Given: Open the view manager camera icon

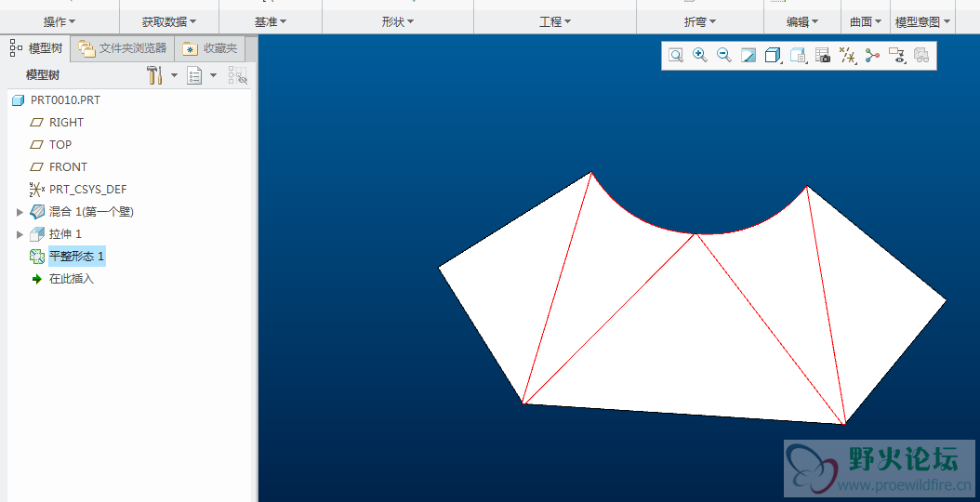Looking at the screenshot, I should [x=823, y=56].
